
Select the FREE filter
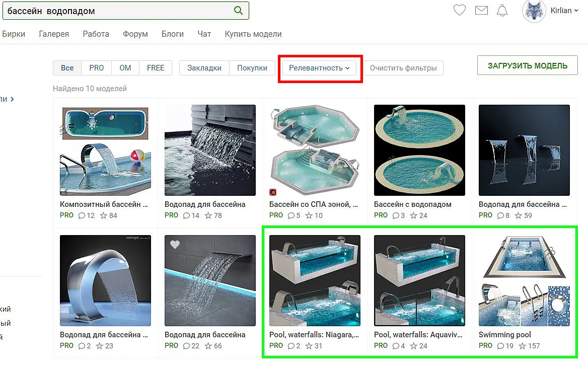click(x=156, y=68)
